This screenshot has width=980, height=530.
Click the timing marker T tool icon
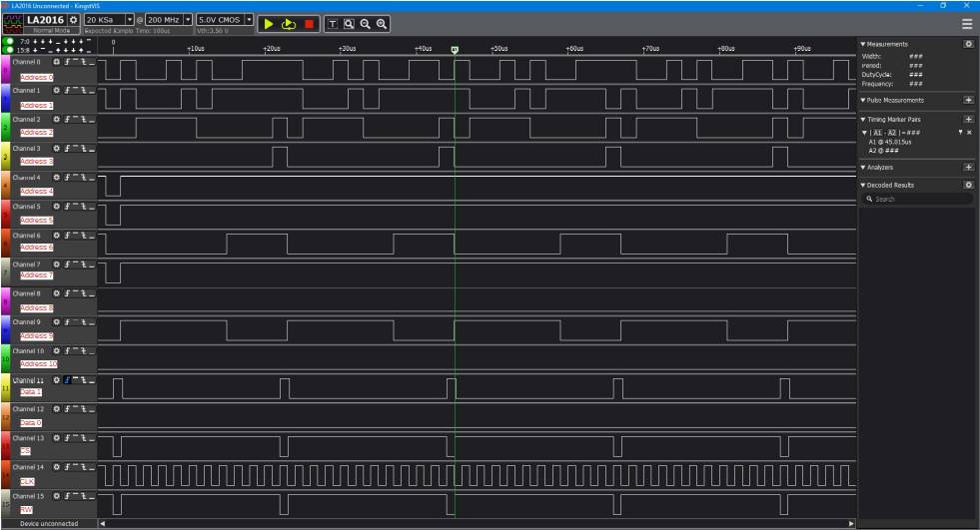point(334,23)
